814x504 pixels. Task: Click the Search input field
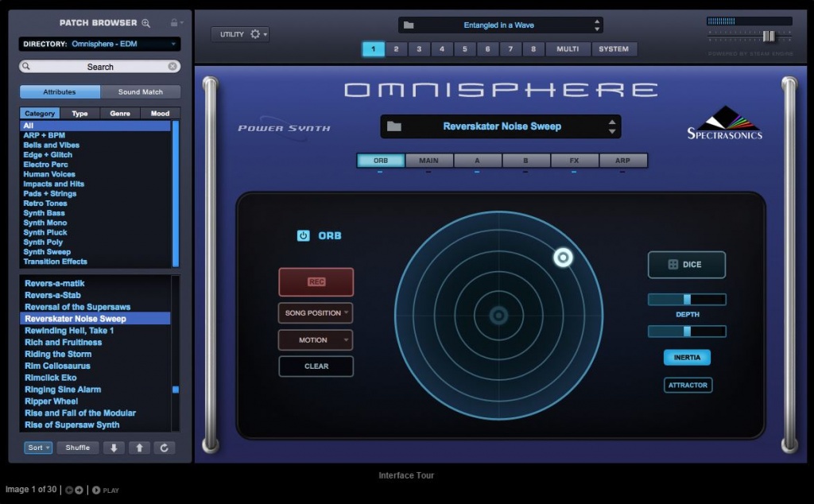click(99, 67)
